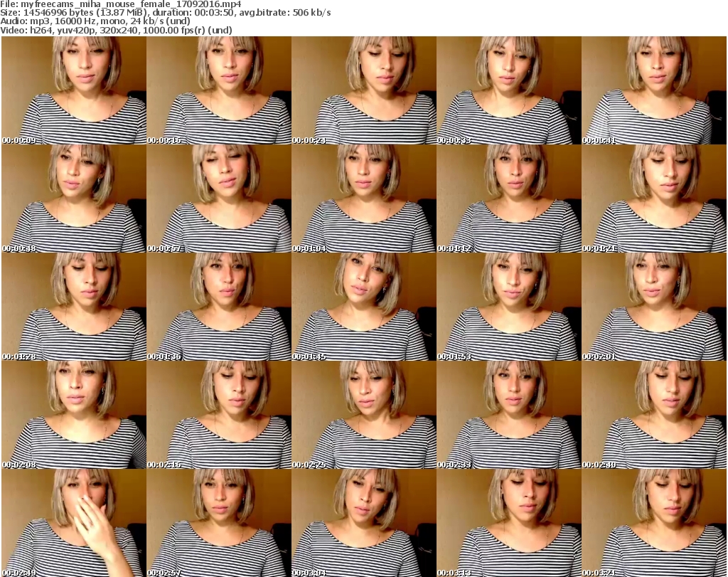This screenshot has height=577, width=728.
Task: Click the Video h264 320x240 info line
Action: pyautogui.click(x=116, y=30)
